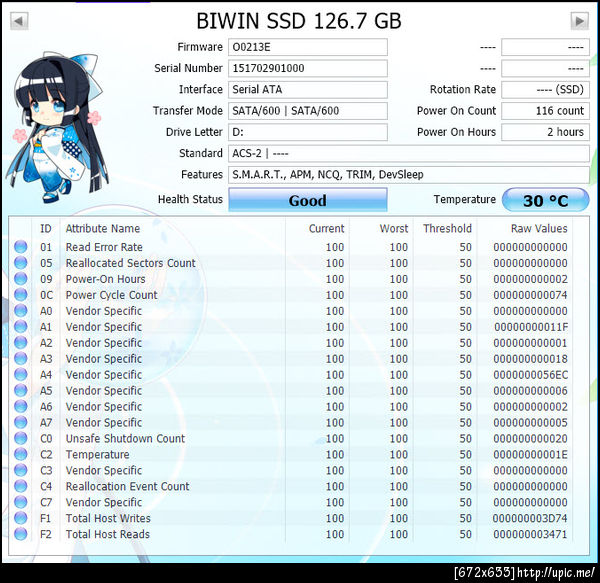This screenshot has height=583, width=600.
Task: Select the Serial Number field 151702901000
Action: 308,68
